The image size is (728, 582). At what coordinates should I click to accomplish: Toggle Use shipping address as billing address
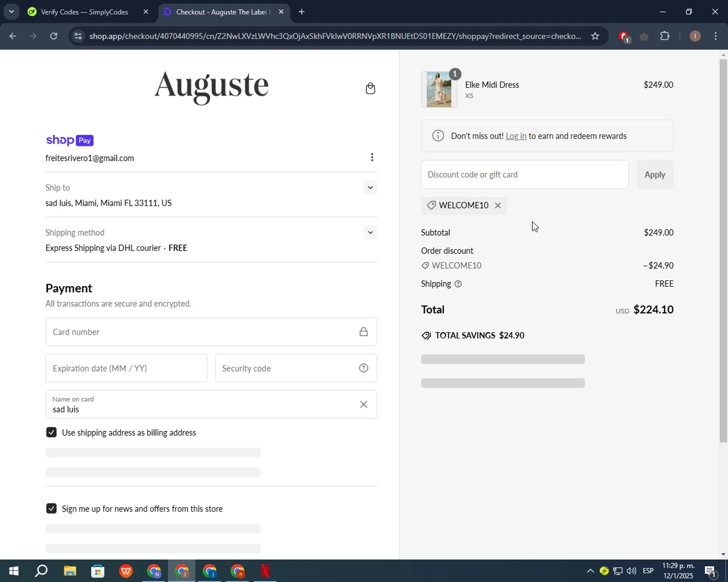point(51,432)
